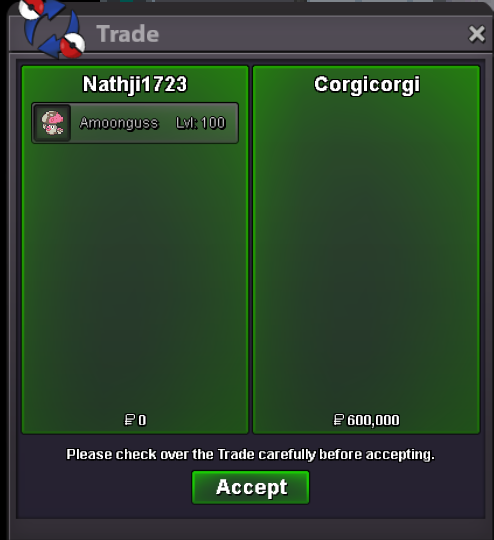Accept the trade offer
This screenshot has width=494, height=540.
pyautogui.click(x=250, y=487)
